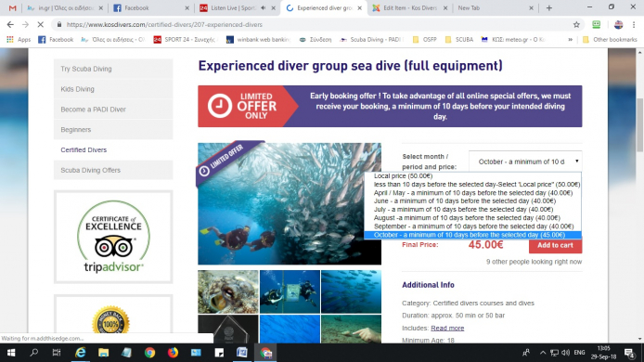Open Become a PADI Diver sidebar item
Screen dimensions: 644x362
[x=113, y=110]
